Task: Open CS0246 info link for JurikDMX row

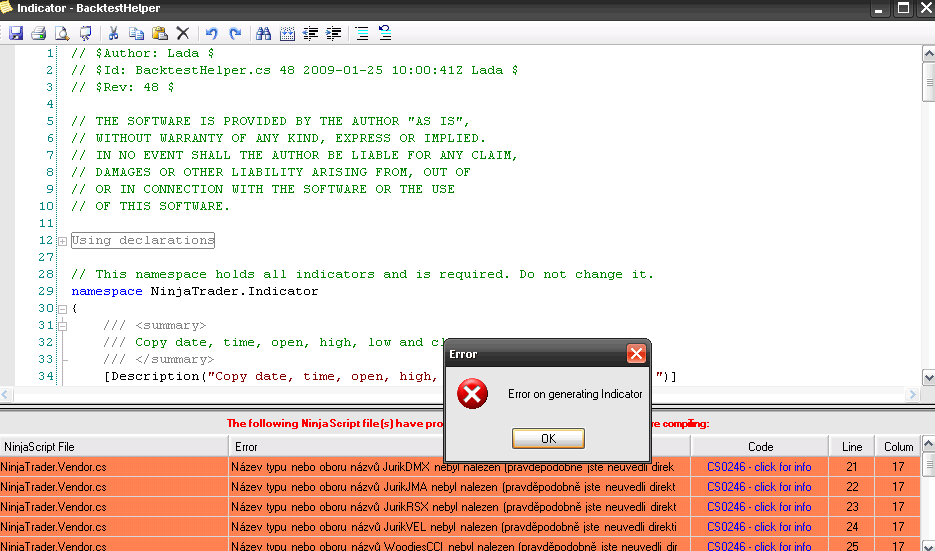Action: (759, 467)
